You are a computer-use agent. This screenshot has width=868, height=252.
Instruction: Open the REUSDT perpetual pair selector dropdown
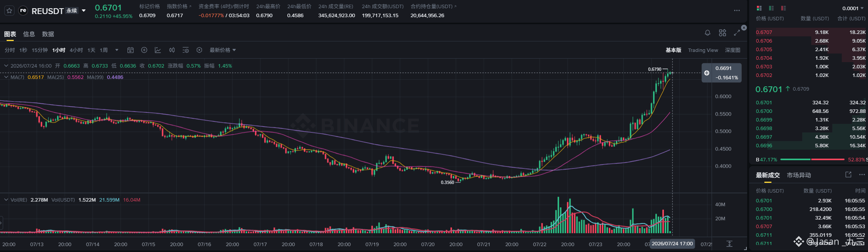coord(84,11)
